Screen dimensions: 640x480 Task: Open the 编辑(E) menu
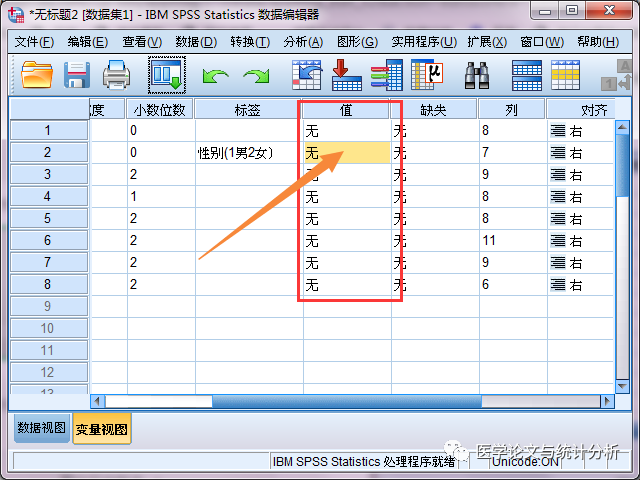88,42
